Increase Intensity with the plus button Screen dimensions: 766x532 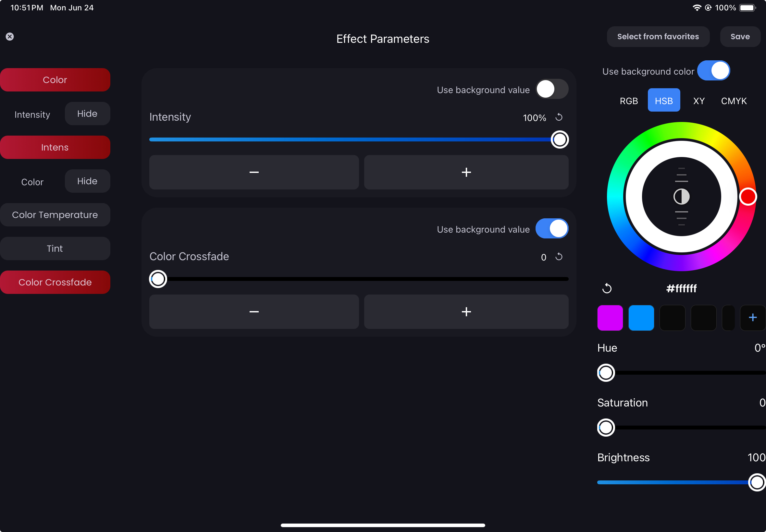pos(466,172)
